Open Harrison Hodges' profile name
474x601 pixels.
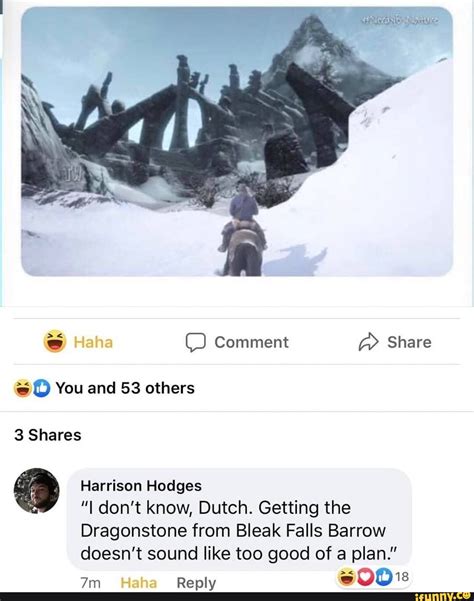point(141,486)
